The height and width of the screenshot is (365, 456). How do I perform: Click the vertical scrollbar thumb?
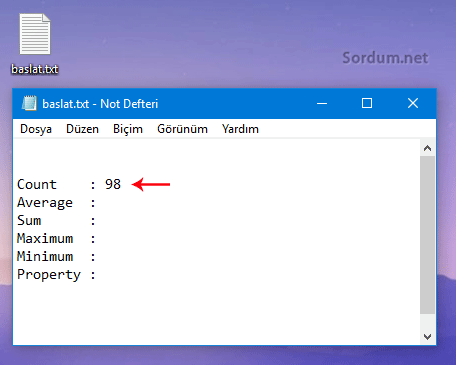[427, 235]
